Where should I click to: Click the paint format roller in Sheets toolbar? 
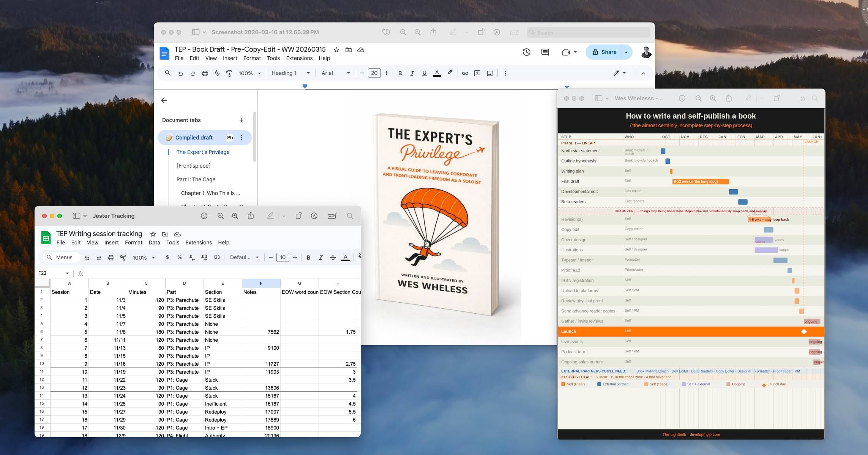tap(123, 258)
